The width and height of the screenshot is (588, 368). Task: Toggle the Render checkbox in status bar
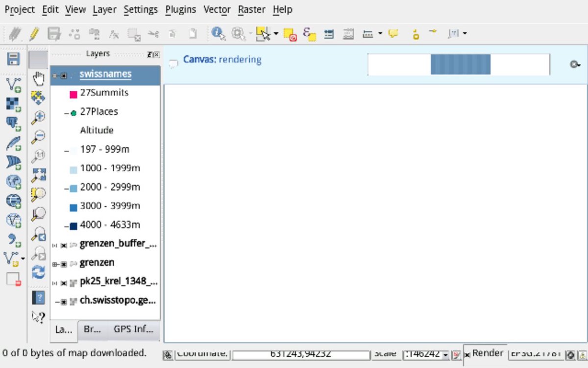click(467, 354)
